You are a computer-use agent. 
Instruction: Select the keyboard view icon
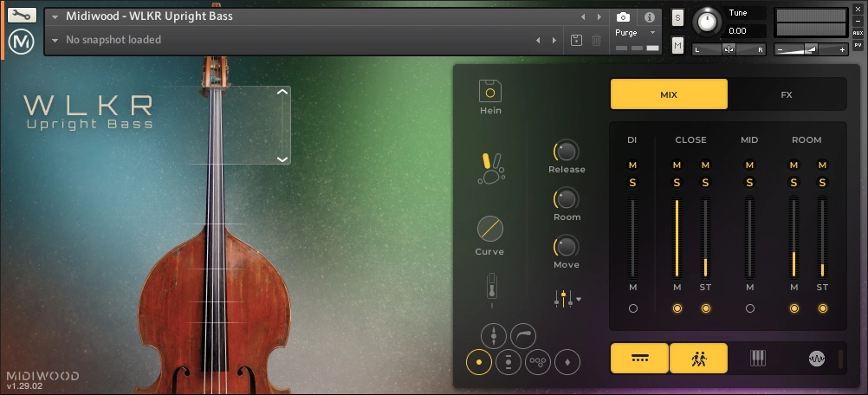[757, 358]
